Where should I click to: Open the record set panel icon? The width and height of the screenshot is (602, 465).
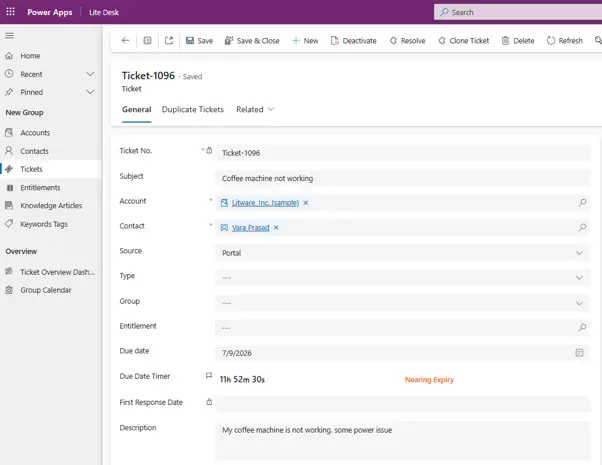pyautogui.click(x=147, y=40)
